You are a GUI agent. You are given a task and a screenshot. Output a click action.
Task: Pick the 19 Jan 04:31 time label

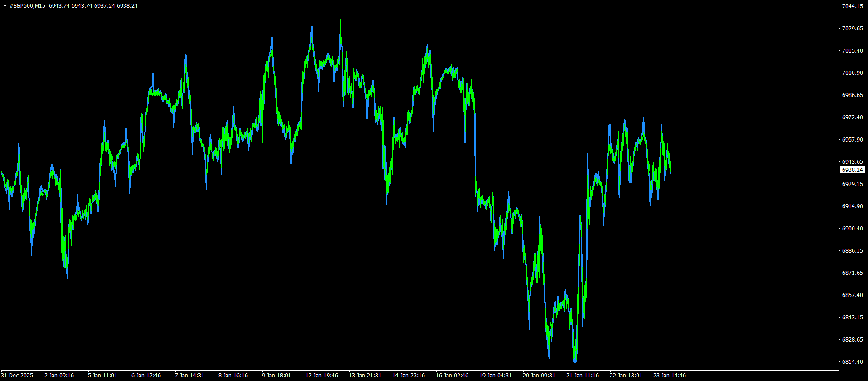[x=496, y=376]
